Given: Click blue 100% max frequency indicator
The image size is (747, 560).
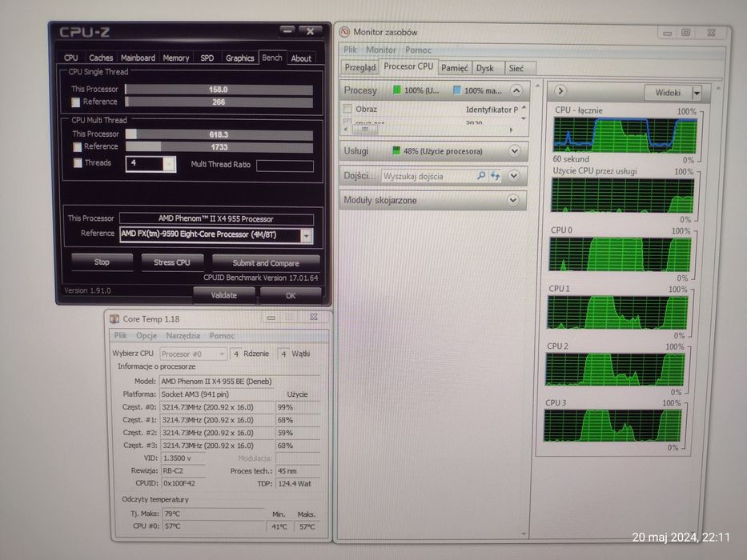Looking at the screenshot, I should coord(457,90).
